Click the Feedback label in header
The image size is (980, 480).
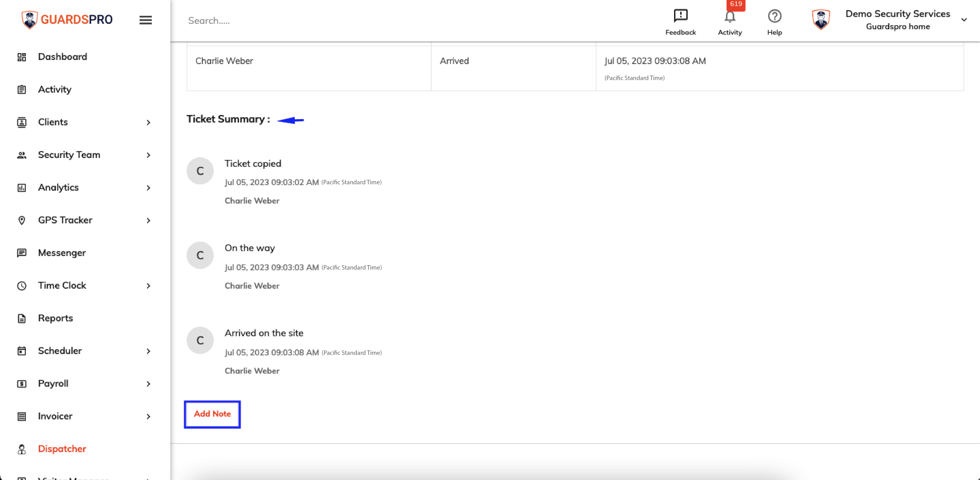(680, 33)
